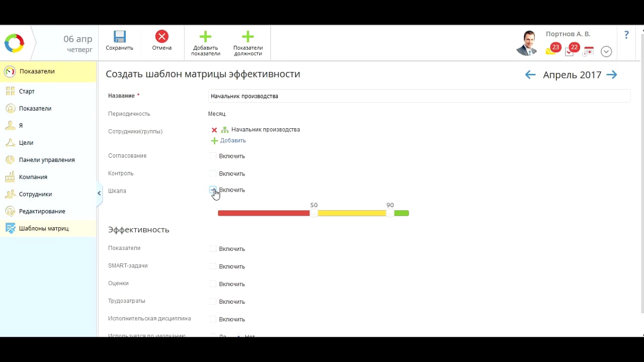Enable the Исполнительская дисциплина checkbox
Screen dimensions: 644x362
[213, 319]
